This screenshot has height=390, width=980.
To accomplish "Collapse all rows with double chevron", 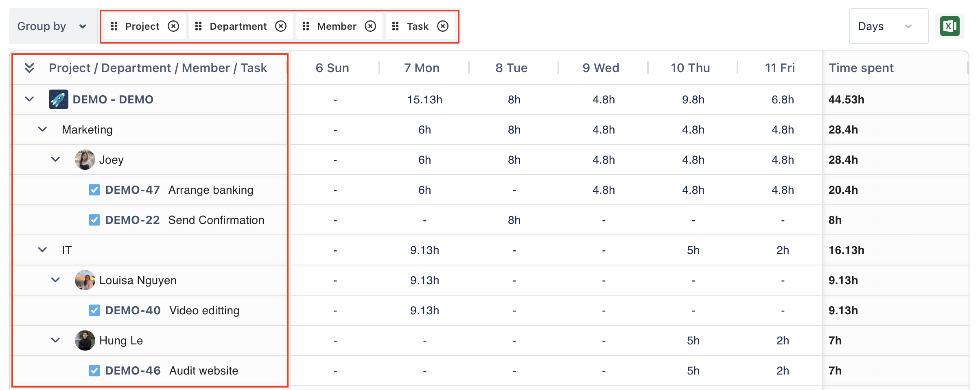I will click(29, 68).
